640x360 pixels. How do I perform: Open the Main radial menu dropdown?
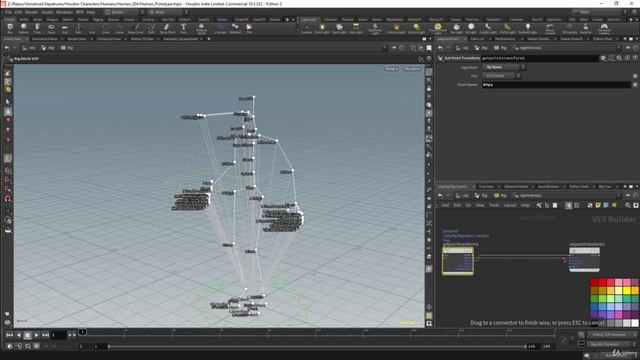[x=167, y=12]
